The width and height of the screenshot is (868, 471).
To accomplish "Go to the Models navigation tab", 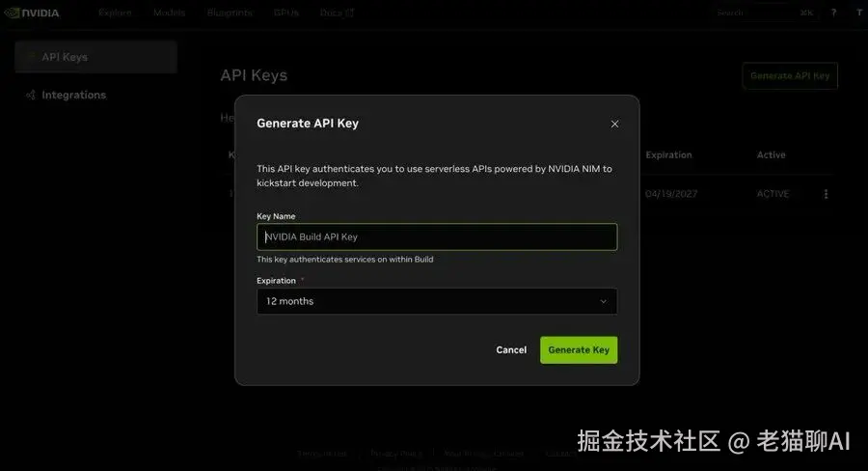I will 170,13.
